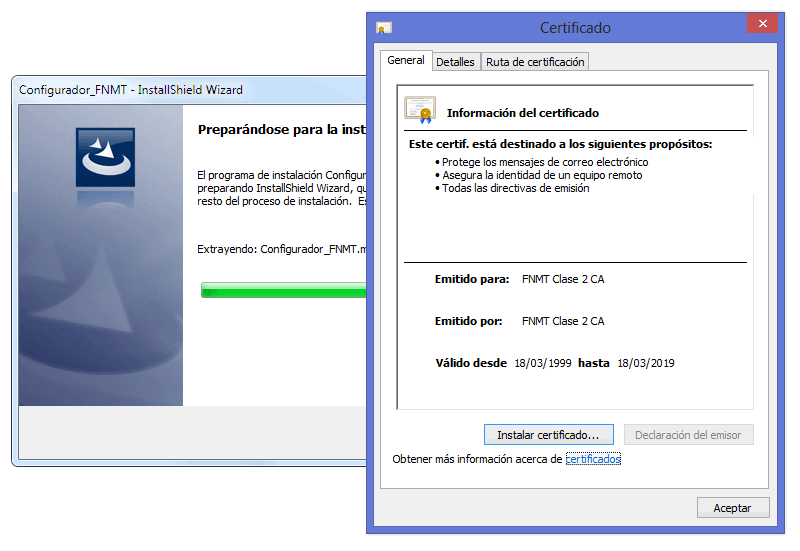
Task: Click the Instalar certificado button
Action: point(548,435)
